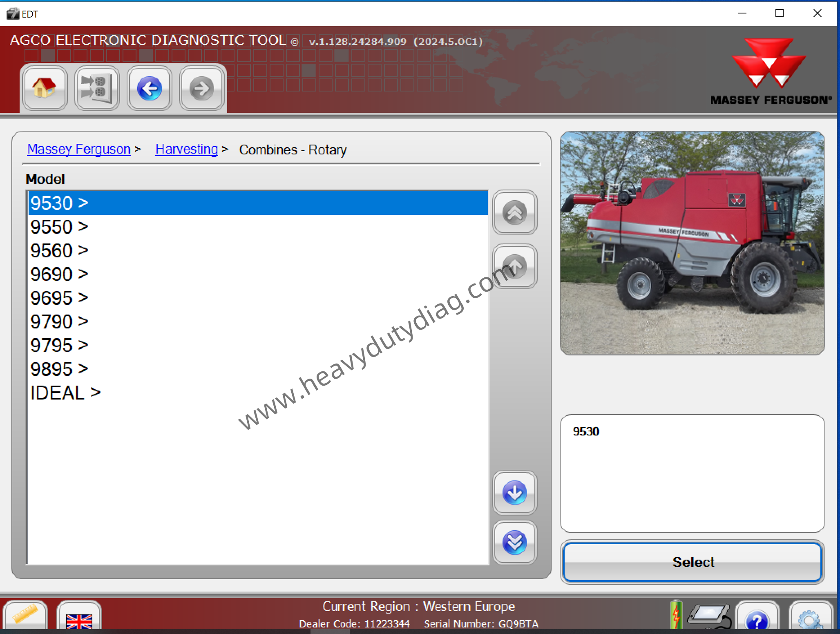Screen dimensions: 840x634
Task: Click the version number v.1.128.24284.909 text
Action: 357,42
